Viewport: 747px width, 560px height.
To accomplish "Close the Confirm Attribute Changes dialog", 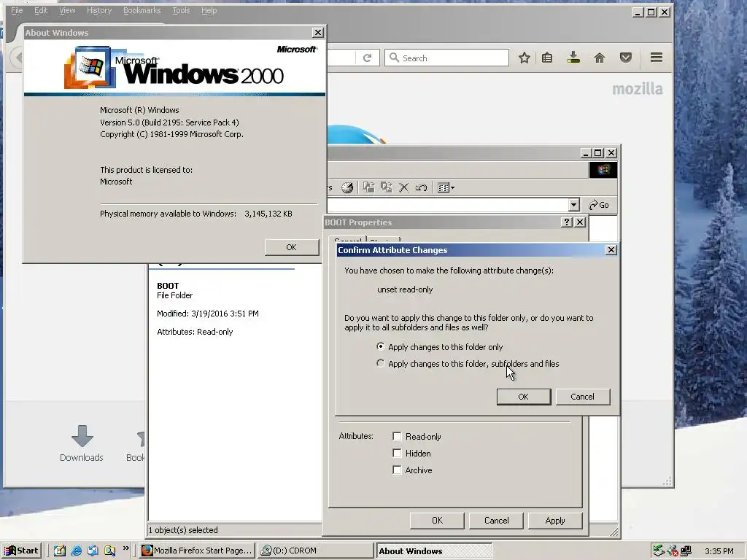I will (611, 250).
